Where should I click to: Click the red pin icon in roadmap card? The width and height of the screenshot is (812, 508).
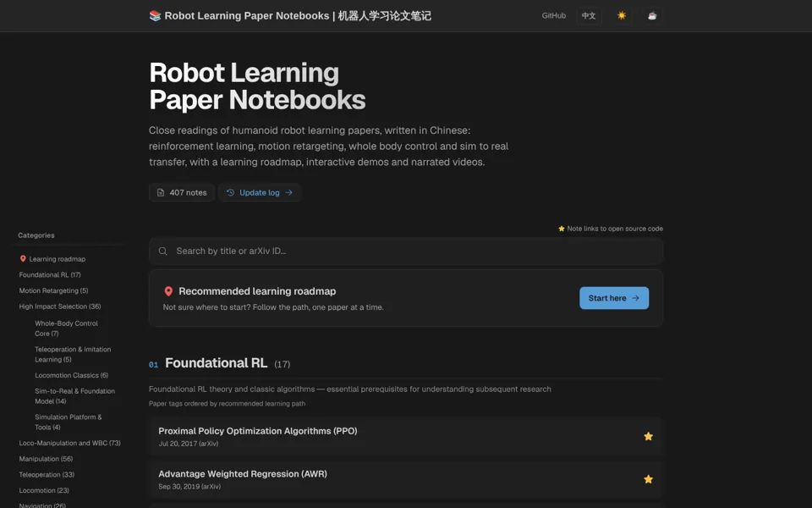click(168, 291)
